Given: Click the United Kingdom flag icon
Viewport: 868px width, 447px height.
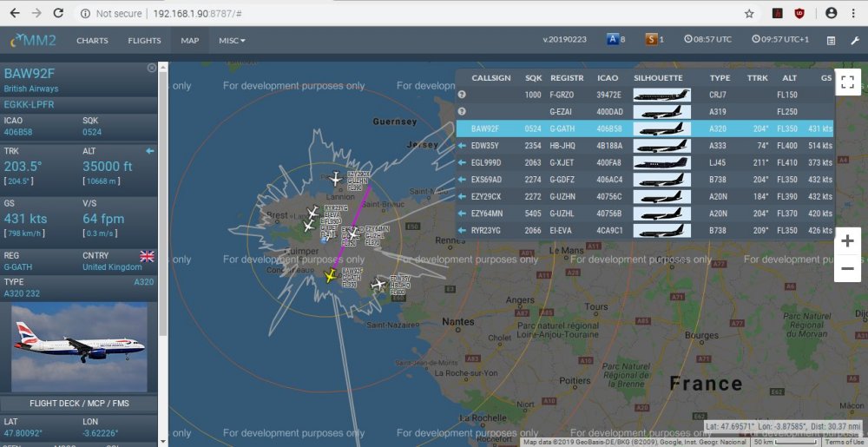Looking at the screenshot, I should (x=148, y=255).
